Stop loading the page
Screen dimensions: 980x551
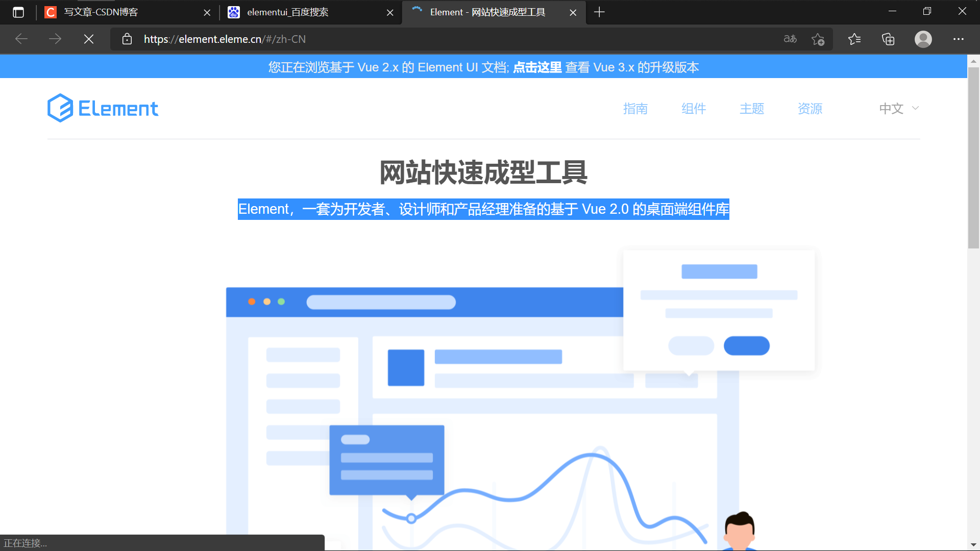click(88, 39)
